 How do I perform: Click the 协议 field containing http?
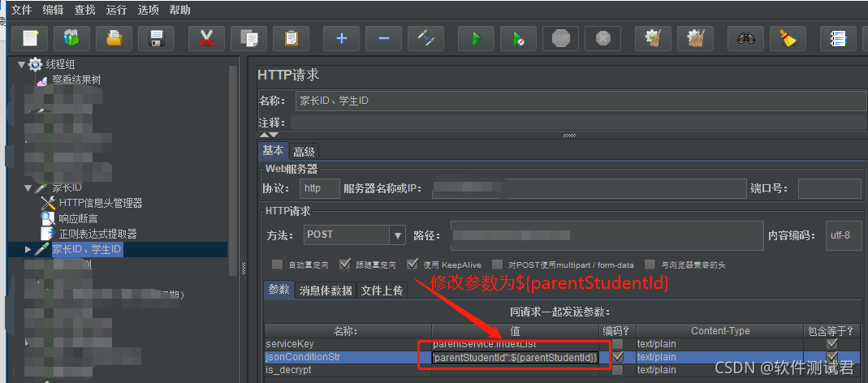(320, 188)
